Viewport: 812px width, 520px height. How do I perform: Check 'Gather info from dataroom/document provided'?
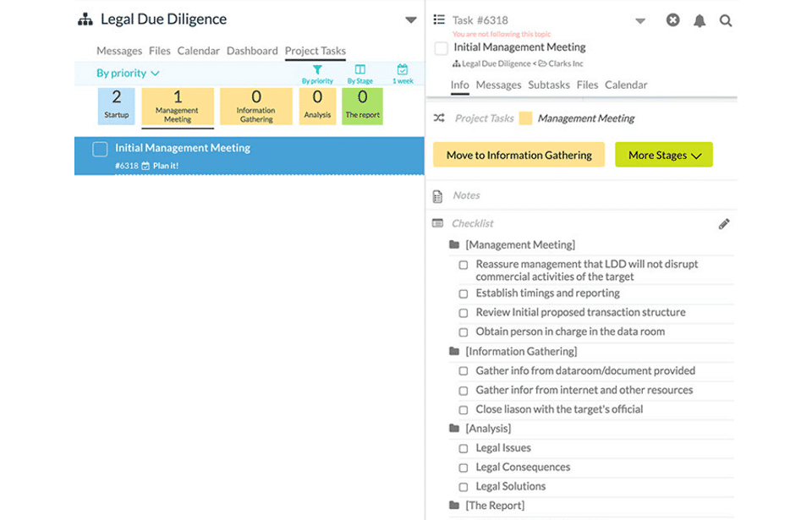(x=464, y=371)
